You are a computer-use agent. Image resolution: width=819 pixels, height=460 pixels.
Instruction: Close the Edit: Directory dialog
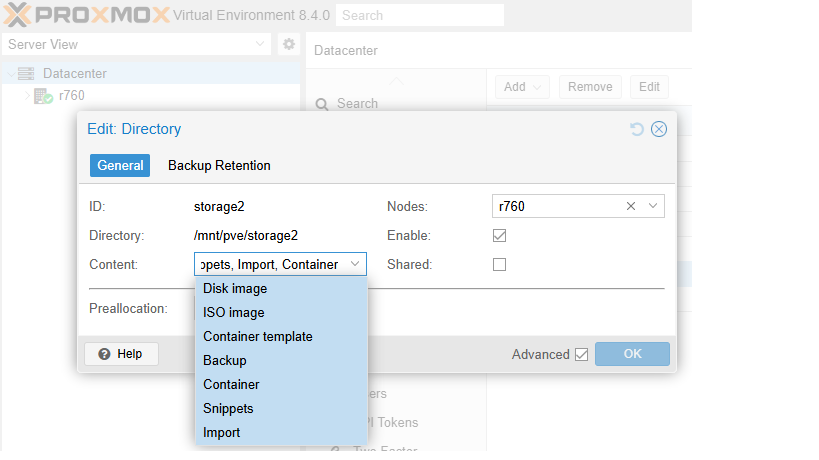pyautogui.click(x=658, y=129)
